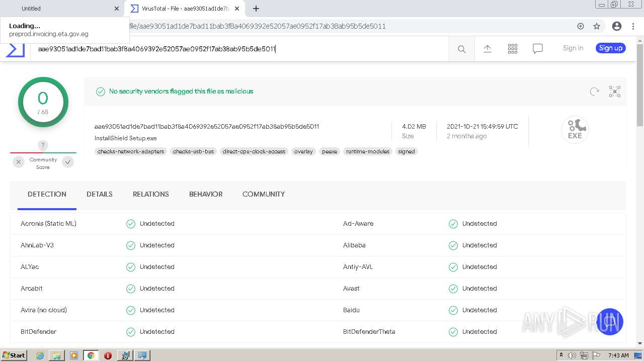Click the runtime-modules tag
The image size is (644, 362).
[368, 151]
